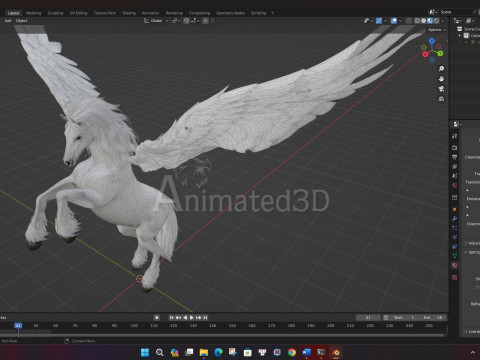
Task: Toggle viewport overlays
Action: click(394, 21)
